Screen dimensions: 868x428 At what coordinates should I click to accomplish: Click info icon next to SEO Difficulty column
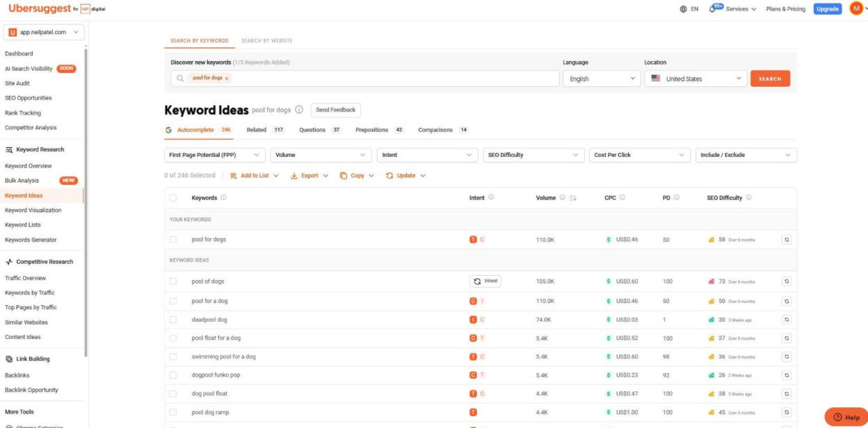(748, 197)
